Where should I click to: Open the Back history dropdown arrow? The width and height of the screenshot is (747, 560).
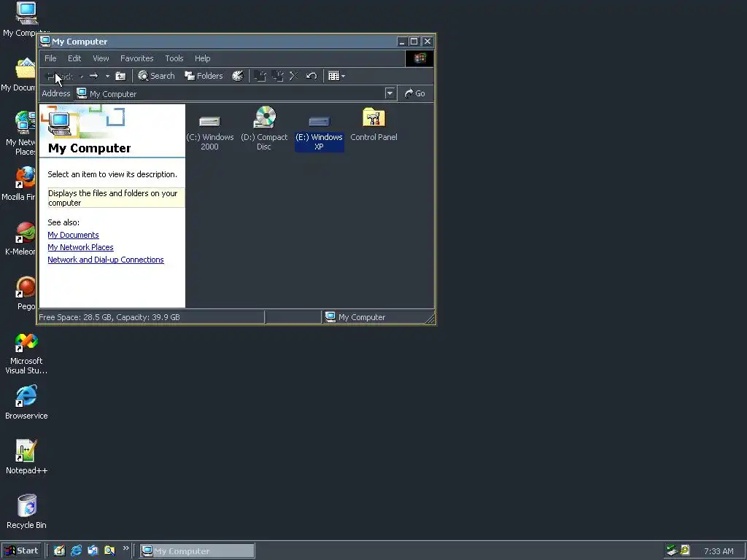tap(82, 76)
